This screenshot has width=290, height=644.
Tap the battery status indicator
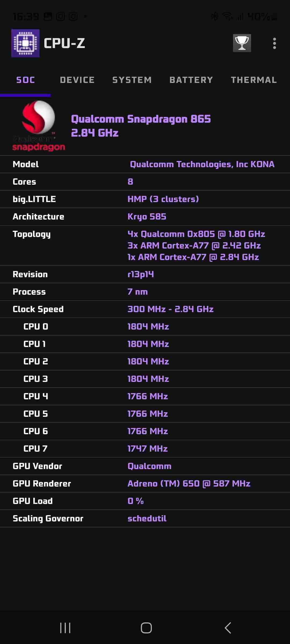point(262,17)
